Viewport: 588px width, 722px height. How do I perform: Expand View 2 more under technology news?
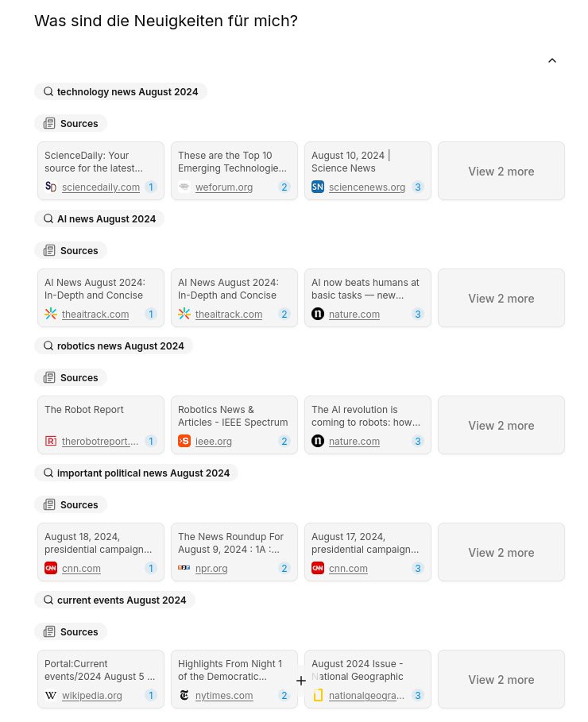(x=501, y=171)
